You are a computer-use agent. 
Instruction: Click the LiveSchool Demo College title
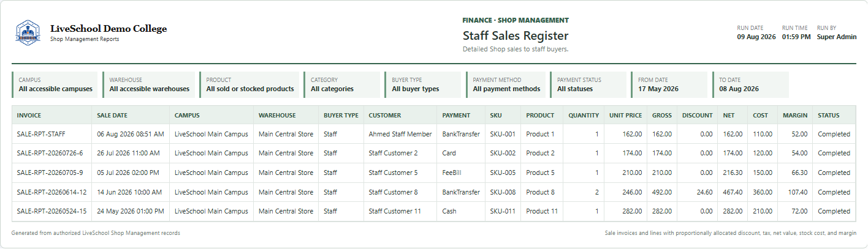[108, 29]
